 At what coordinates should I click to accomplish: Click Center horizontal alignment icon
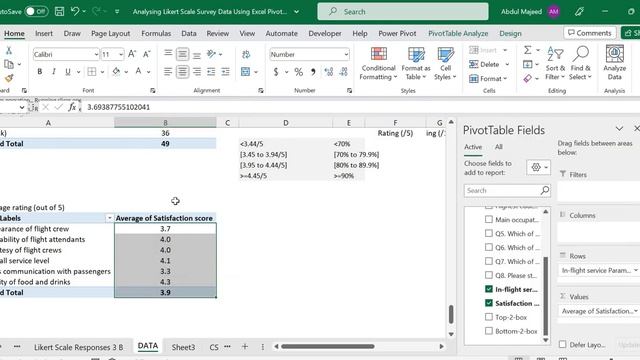(182, 72)
